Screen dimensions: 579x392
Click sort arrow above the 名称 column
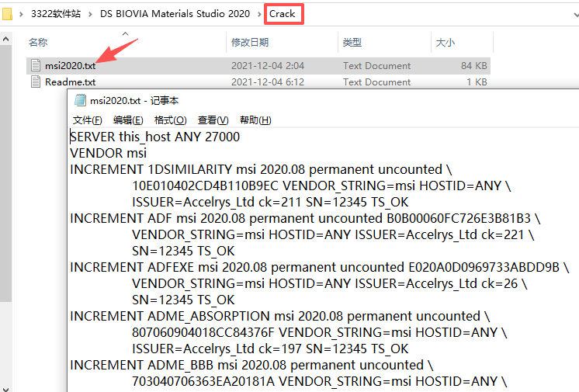pos(125,33)
